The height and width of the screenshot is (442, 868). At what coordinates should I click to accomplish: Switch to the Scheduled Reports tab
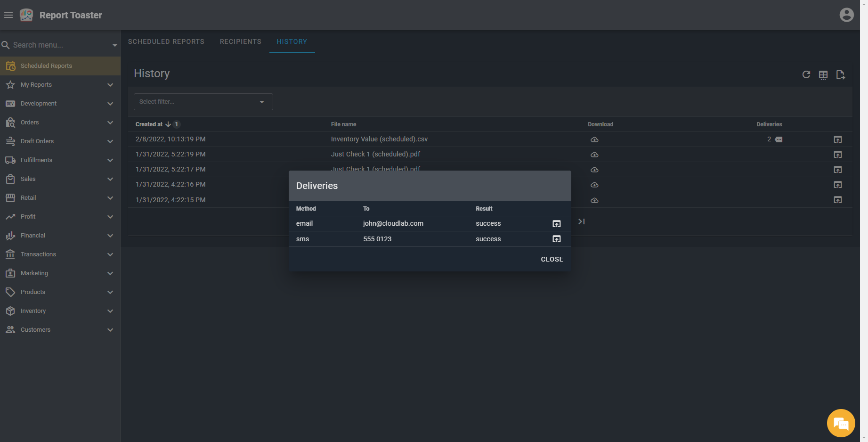[x=166, y=41]
